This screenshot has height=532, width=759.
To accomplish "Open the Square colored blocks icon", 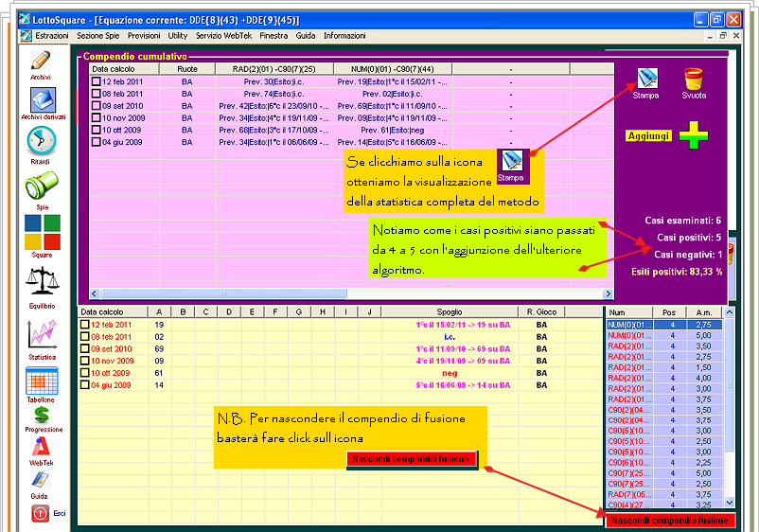I will coord(42,232).
